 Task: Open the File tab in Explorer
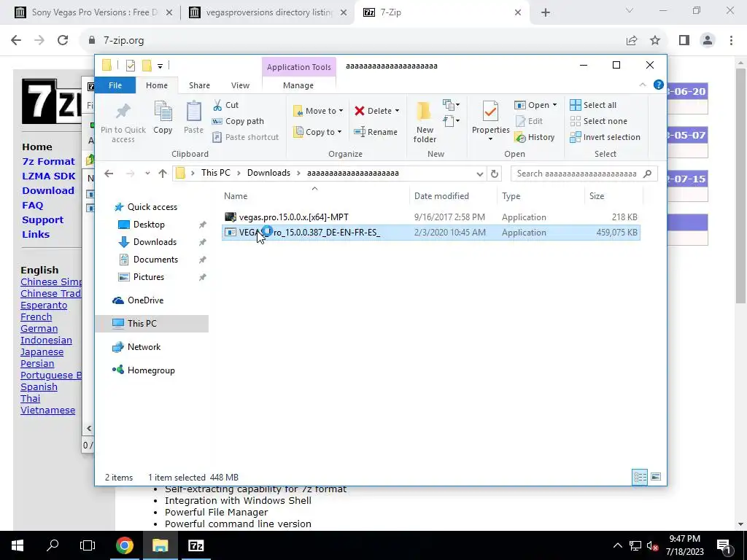pos(115,85)
